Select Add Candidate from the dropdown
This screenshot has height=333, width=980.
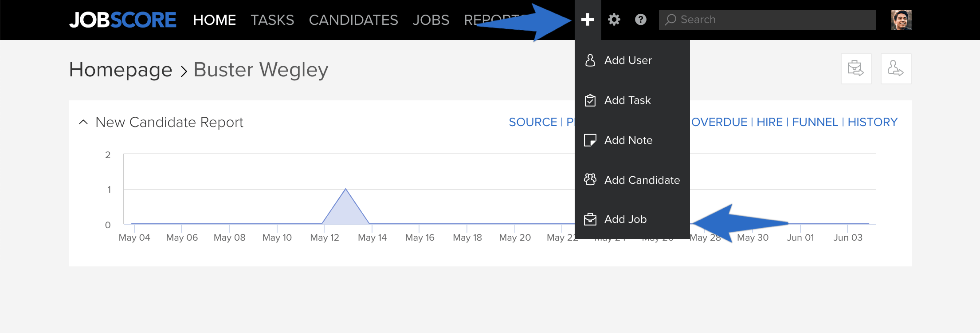[x=632, y=180]
